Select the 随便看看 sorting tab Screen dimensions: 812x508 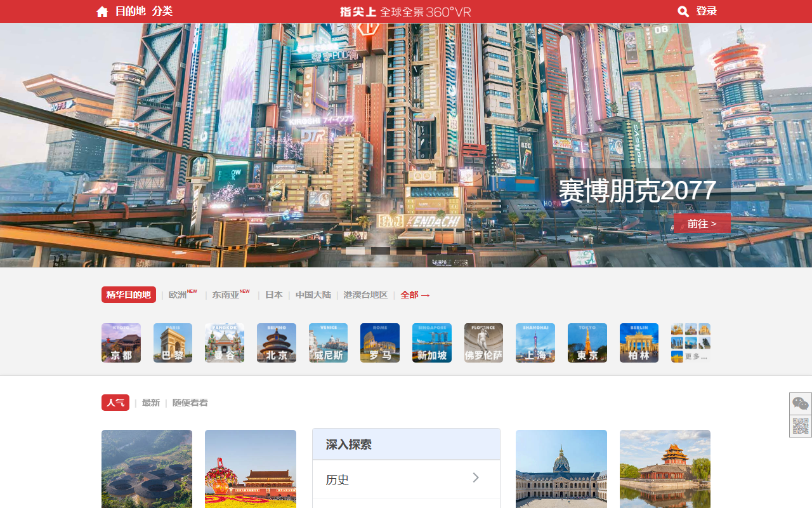pyautogui.click(x=190, y=403)
